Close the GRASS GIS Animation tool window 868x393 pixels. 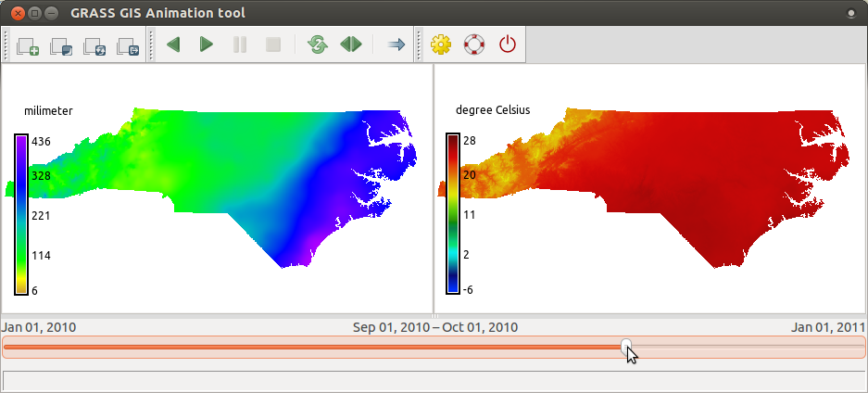click(16, 14)
